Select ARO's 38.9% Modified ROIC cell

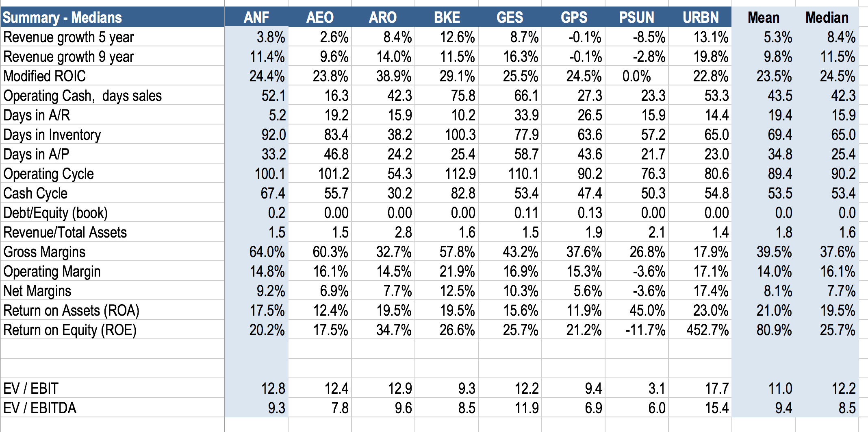click(393, 76)
